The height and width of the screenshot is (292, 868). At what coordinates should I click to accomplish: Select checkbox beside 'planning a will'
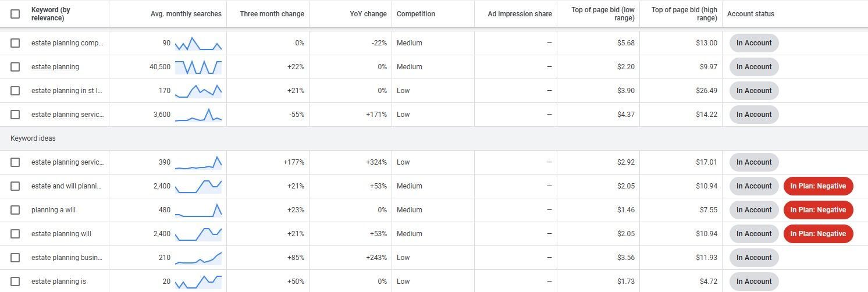[x=15, y=210]
